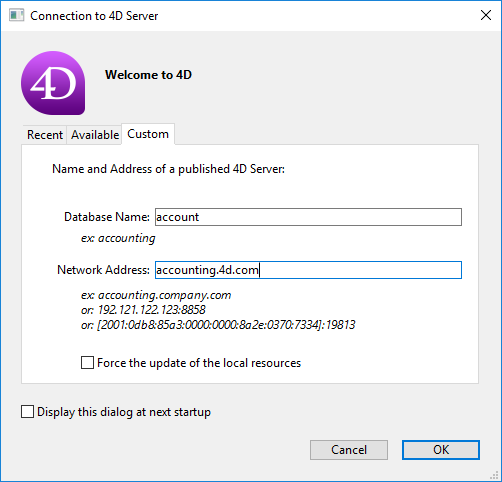Image resolution: width=502 pixels, height=482 pixels.
Task: Close the Connection to 4D Server dialog
Action: coord(486,15)
